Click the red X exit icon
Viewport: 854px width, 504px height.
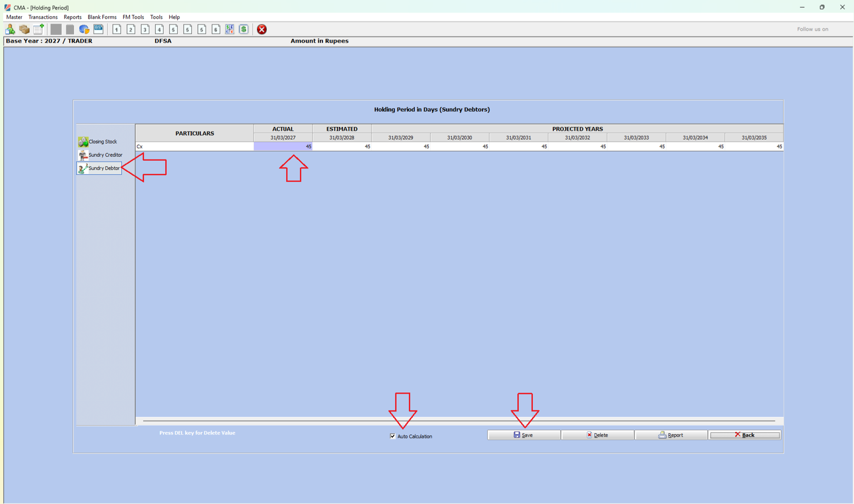262,30
